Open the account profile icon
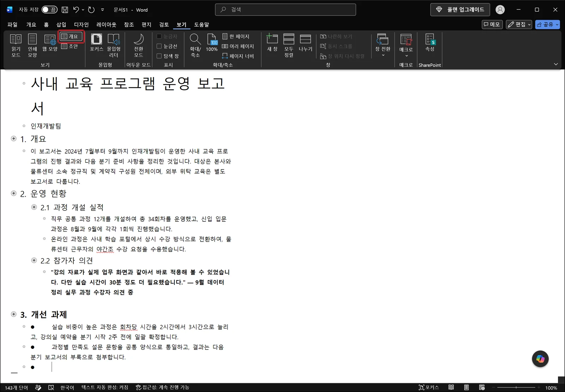Screen dimensions: 565x392 [500, 10]
